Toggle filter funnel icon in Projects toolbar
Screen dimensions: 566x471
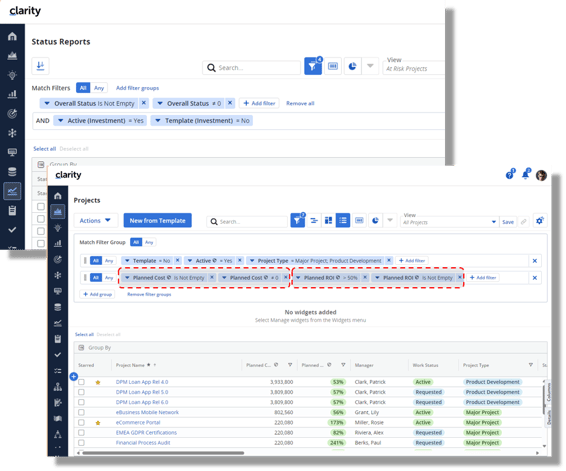point(297,220)
